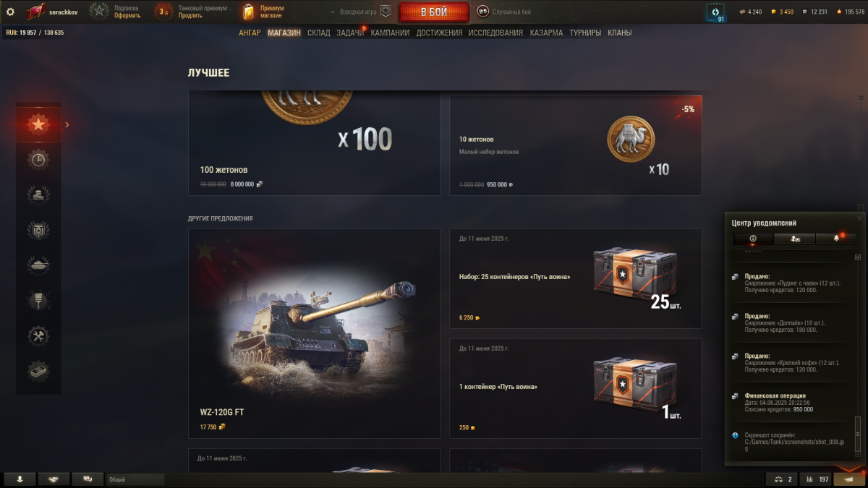
Task: Start battle with В БОЙ button
Action: tap(434, 12)
